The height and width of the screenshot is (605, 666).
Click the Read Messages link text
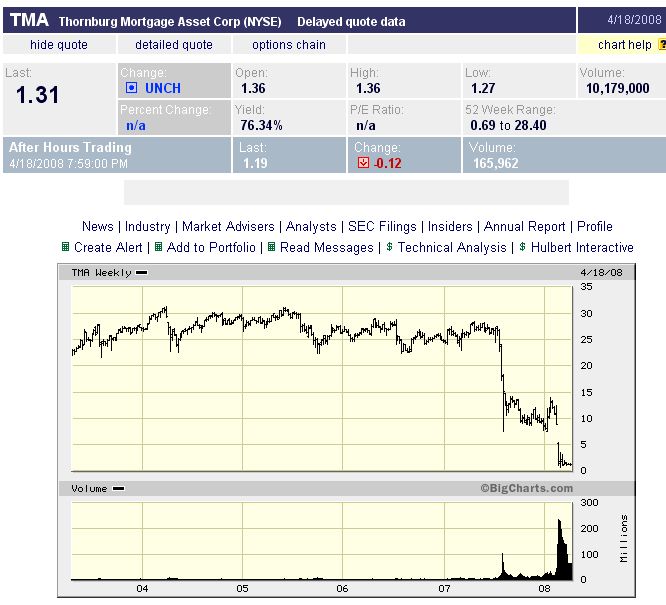[327, 247]
